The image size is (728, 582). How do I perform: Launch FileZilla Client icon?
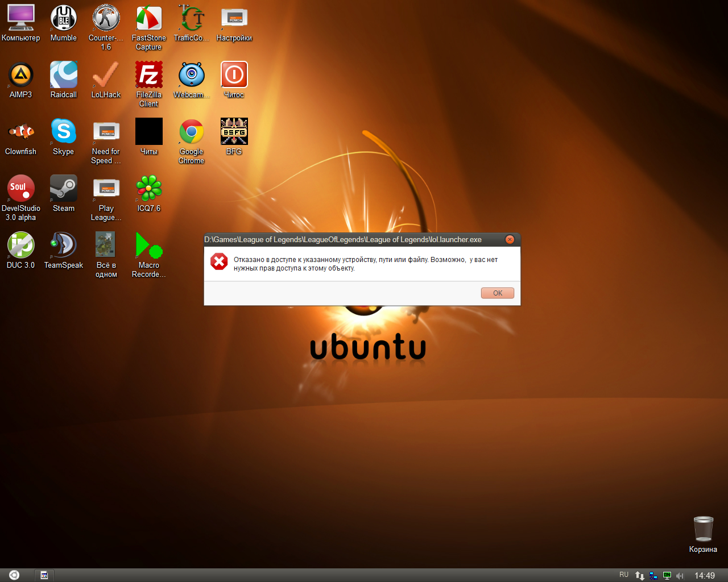[149, 84]
